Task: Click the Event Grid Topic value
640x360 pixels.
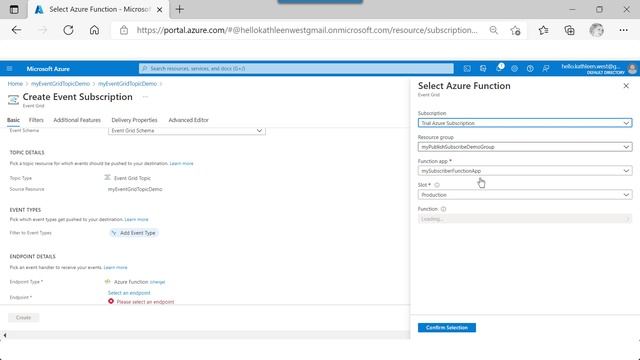Action: point(132,178)
